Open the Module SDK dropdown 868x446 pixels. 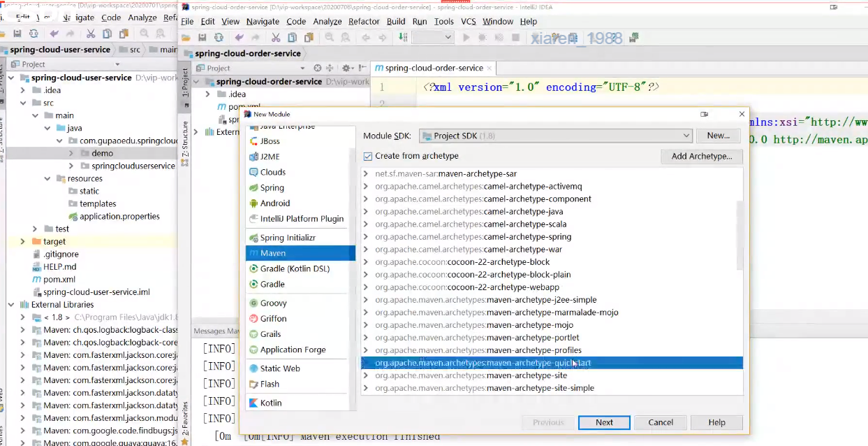click(x=555, y=136)
